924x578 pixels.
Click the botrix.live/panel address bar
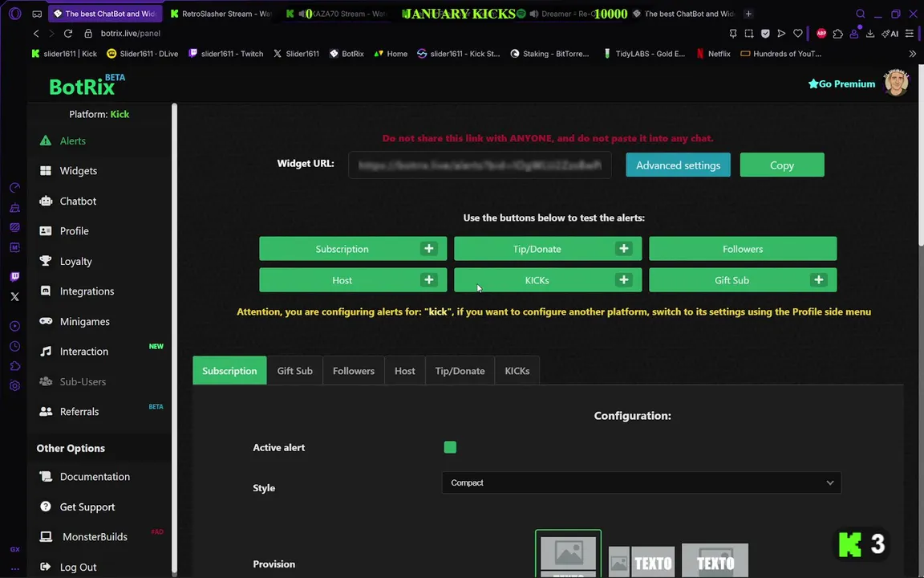pos(130,34)
